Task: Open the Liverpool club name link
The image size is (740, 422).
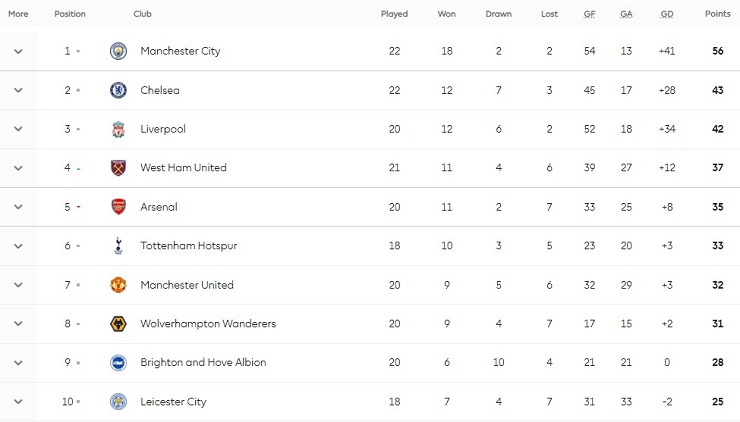Action: (163, 129)
